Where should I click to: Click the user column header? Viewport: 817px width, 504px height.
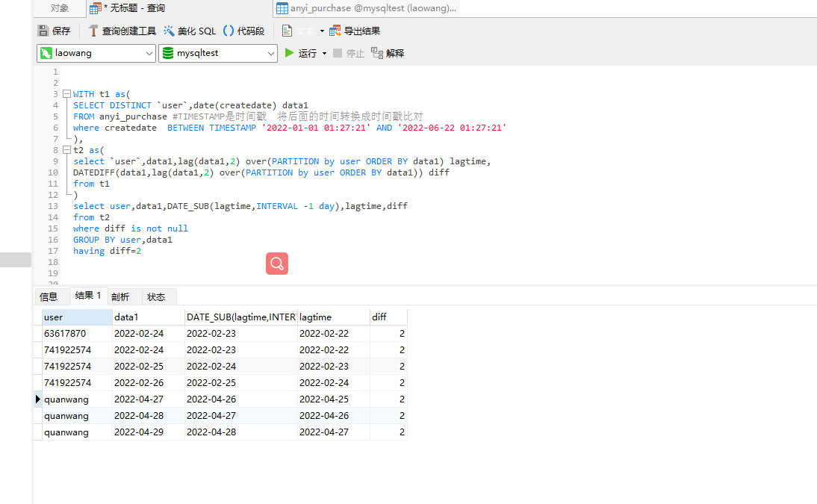pos(77,317)
